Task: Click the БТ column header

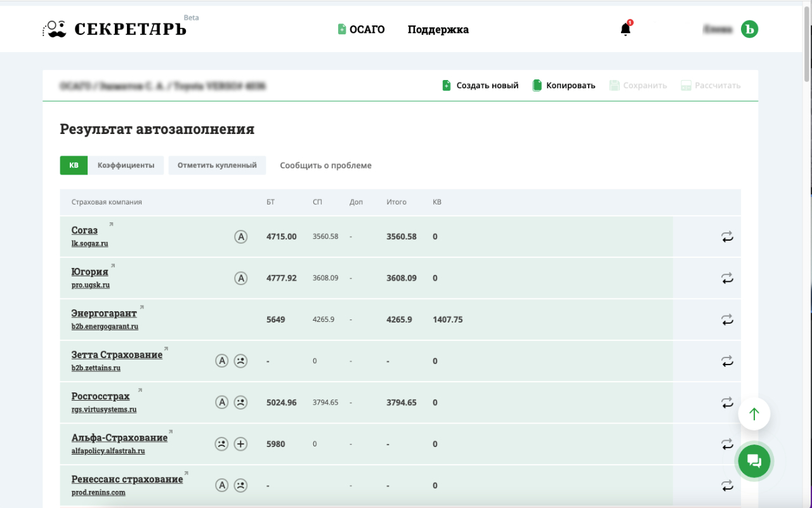Action: point(271,202)
